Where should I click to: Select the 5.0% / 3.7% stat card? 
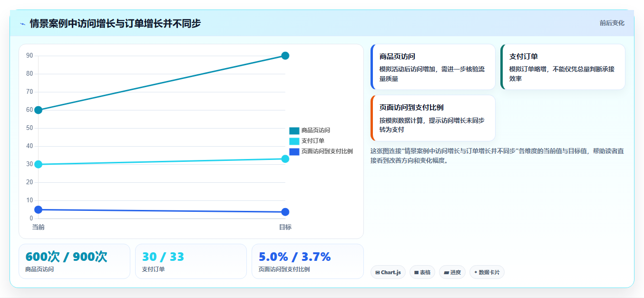pos(307,261)
